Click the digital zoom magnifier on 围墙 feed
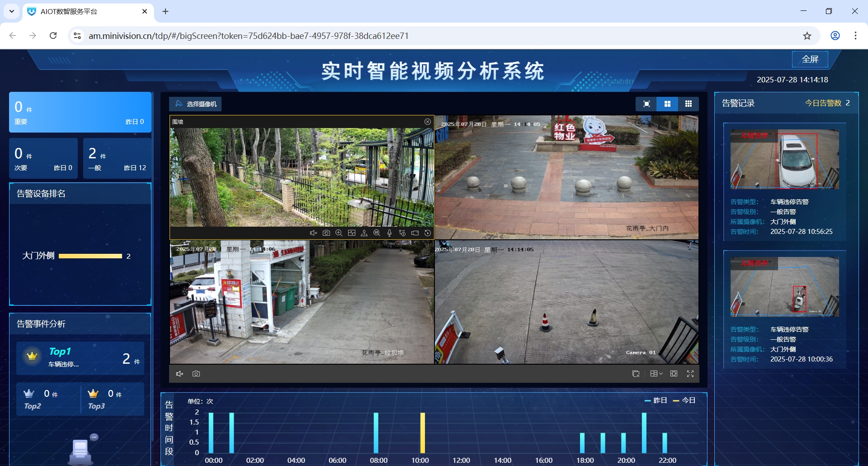 339,233
